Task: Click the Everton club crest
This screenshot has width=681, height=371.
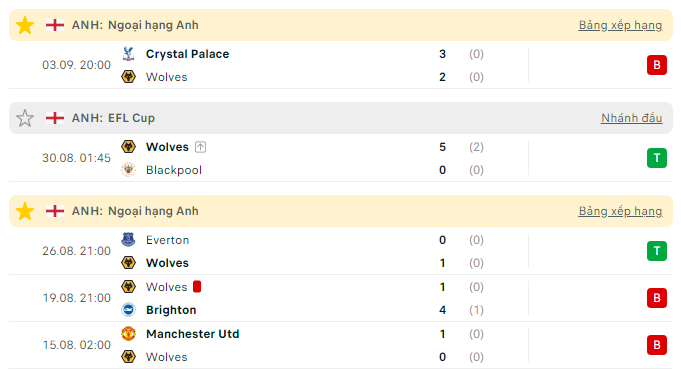Action: [x=128, y=240]
